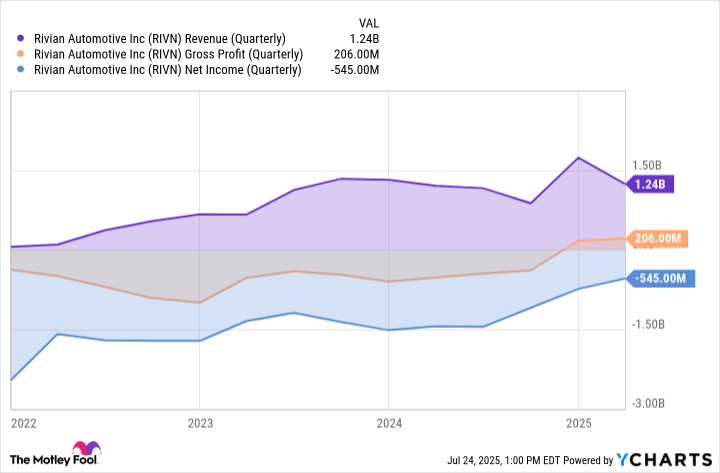
Task: Click the Jul 24, 2025 timestamp text
Action: [504, 460]
